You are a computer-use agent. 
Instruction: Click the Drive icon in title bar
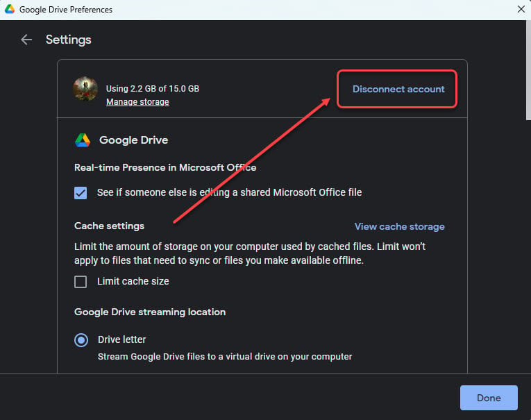(10, 9)
